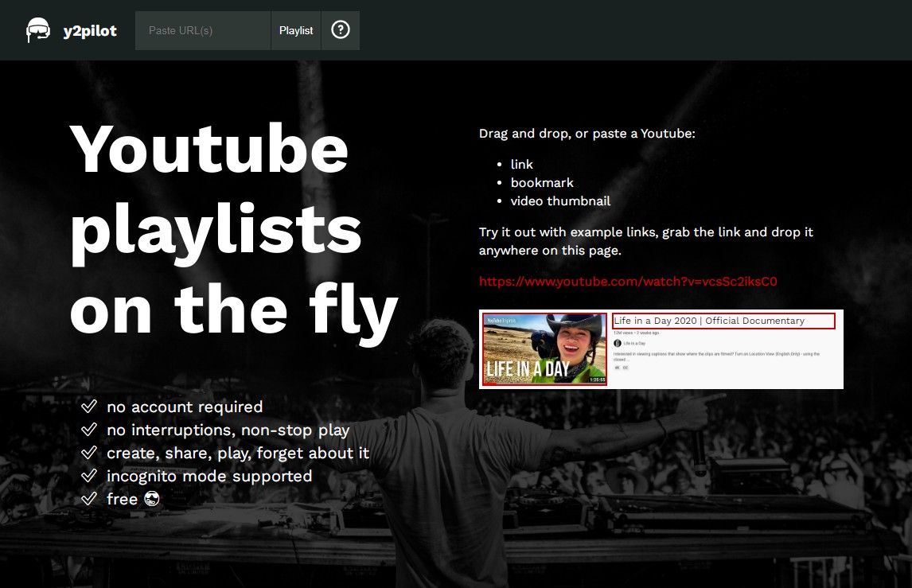Click the Life in a Day channel avatar
912x588 pixels.
click(x=617, y=343)
